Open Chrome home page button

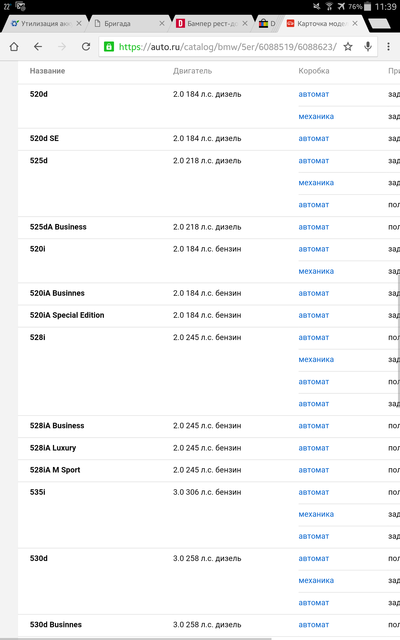[x=14, y=47]
